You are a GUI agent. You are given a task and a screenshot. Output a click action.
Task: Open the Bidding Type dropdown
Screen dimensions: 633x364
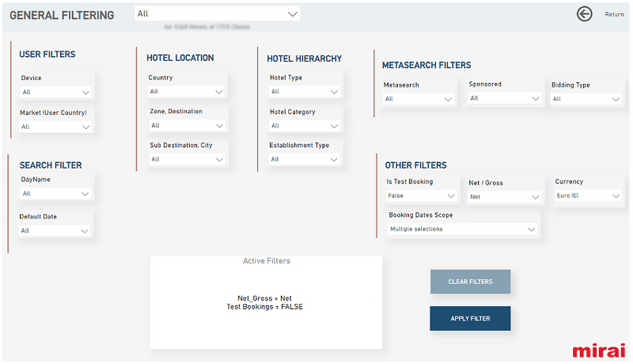tap(586, 99)
